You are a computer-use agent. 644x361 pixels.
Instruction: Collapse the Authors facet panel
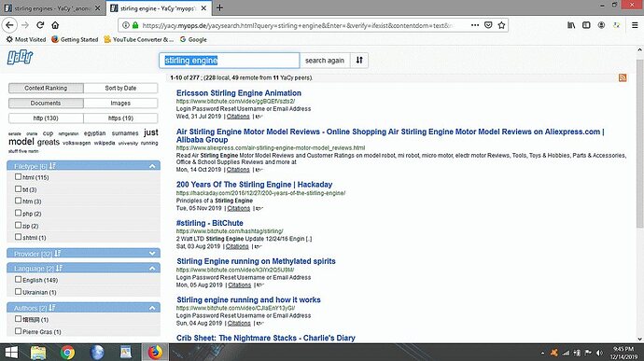point(152,308)
